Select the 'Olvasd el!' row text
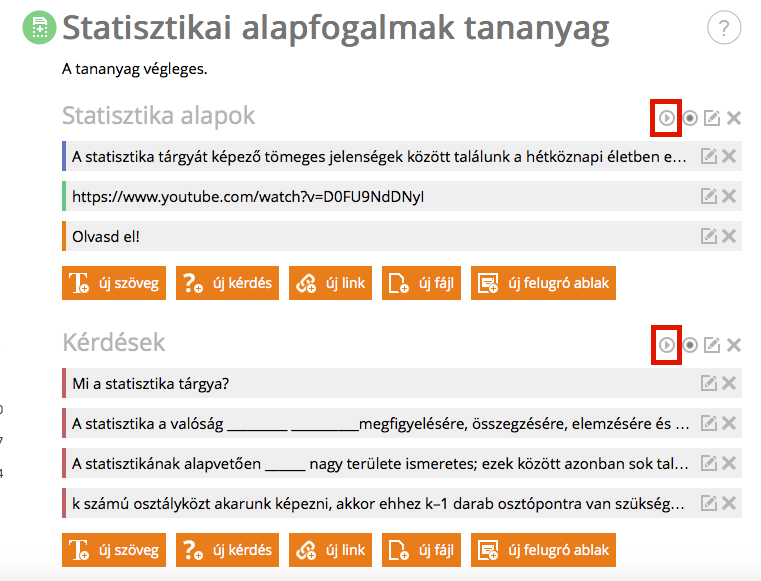 point(106,236)
